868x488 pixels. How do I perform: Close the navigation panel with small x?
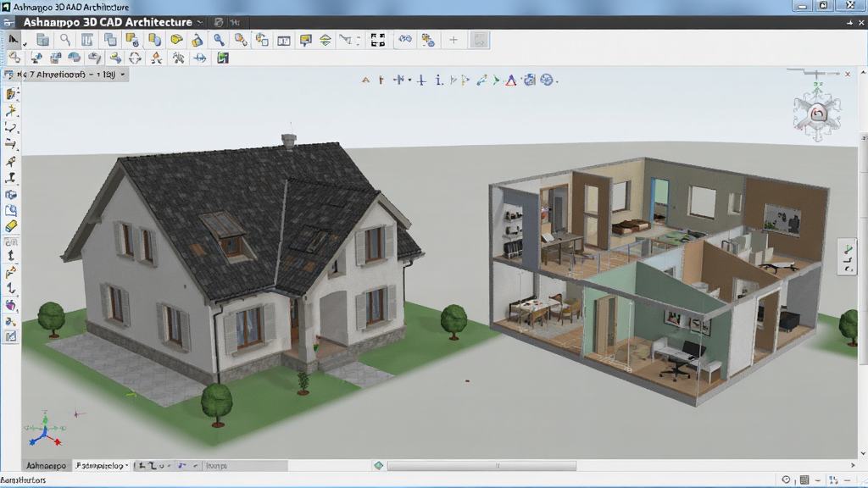(x=848, y=74)
